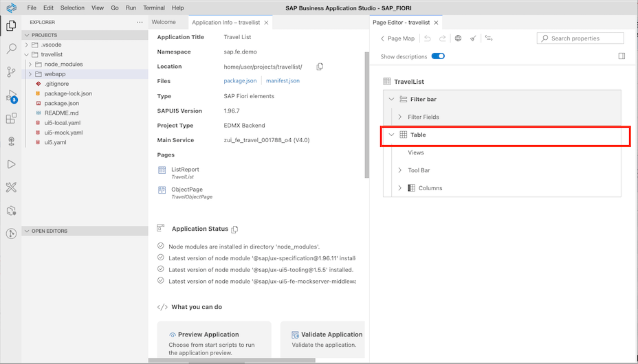Open the git graph icon in activity bar
This screenshot has height=364, width=638.
click(11, 234)
